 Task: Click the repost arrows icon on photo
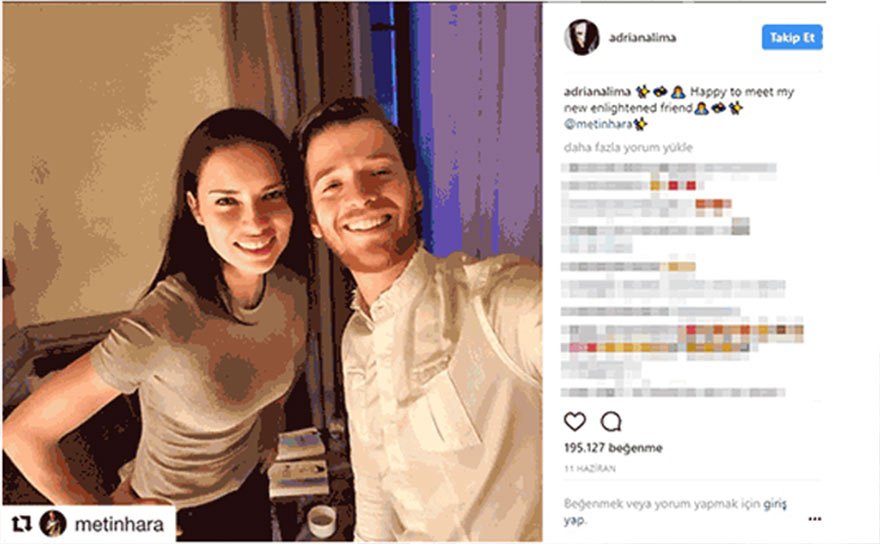21,524
